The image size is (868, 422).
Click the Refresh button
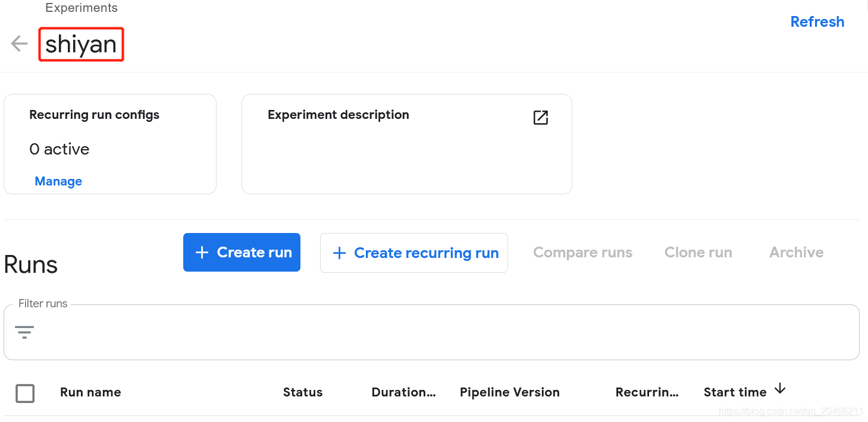(817, 22)
